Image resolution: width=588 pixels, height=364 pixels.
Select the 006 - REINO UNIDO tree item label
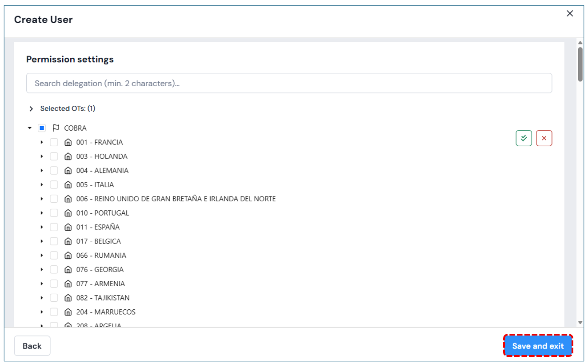click(176, 199)
